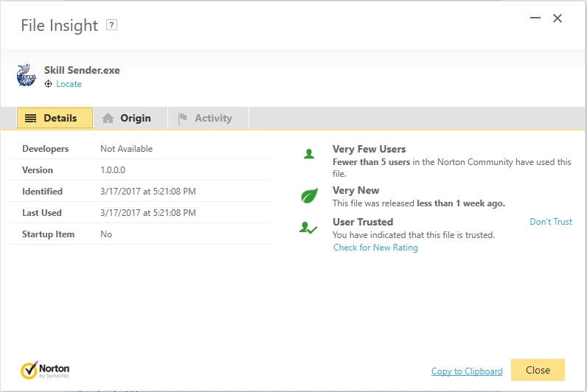The image size is (587, 392).
Task: Click the Very New green leaf icon
Action: 309,195
